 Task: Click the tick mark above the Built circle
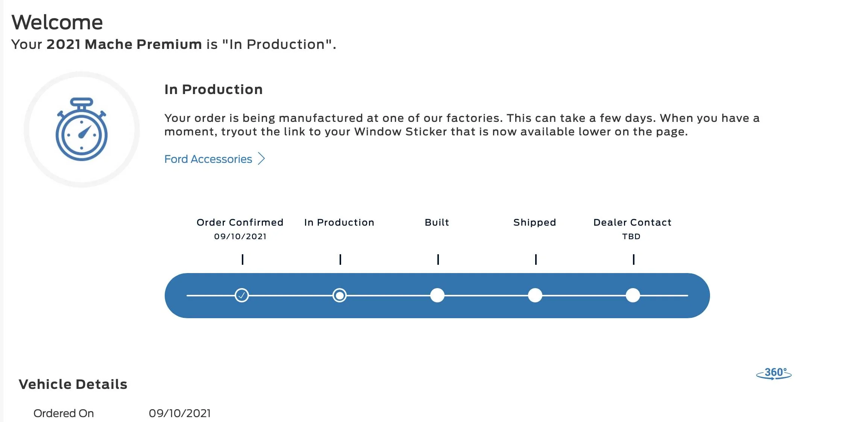438,260
